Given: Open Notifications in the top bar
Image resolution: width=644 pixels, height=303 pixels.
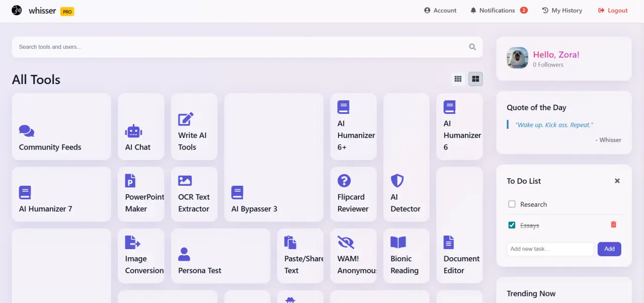Looking at the screenshot, I should click(x=499, y=11).
